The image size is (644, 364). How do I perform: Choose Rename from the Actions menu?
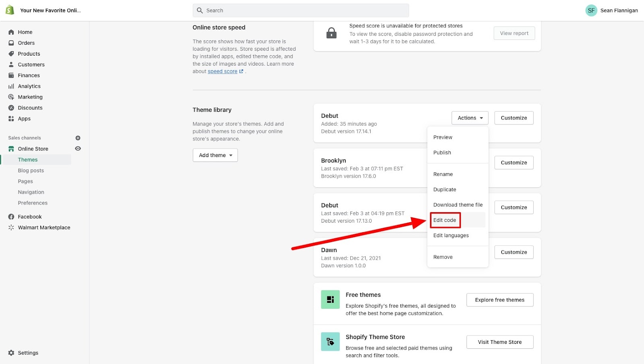[443, 174]
